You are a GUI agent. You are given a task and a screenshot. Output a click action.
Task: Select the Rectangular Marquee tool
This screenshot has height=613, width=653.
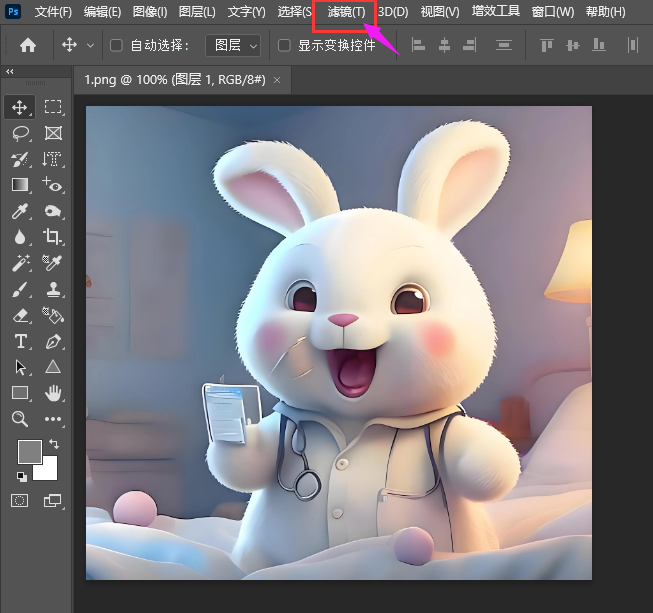(53, 107)
